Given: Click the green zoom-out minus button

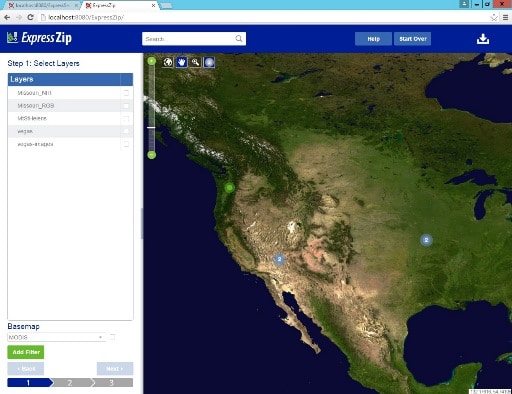Looking at the screenshot, I should (152, 155).
